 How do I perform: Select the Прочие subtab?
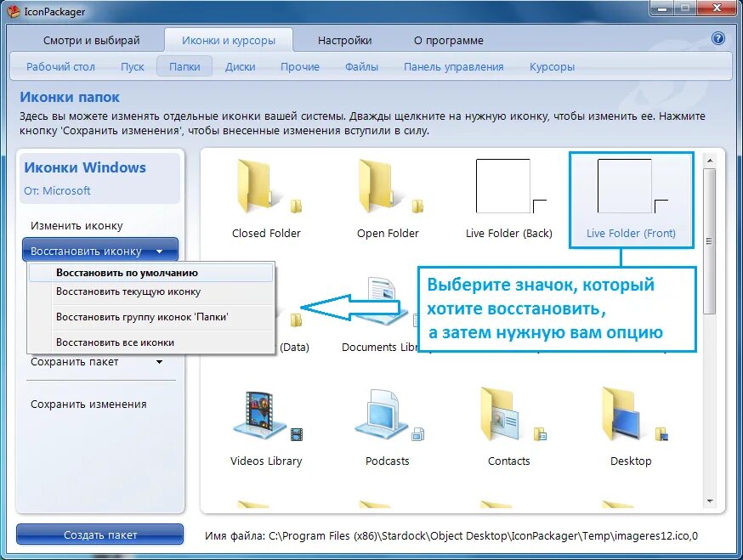coord(300,67)
